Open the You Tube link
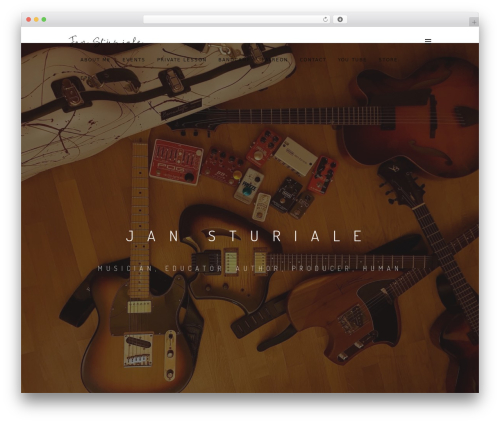Screen dimensions: 500x423 pos(352,60)
